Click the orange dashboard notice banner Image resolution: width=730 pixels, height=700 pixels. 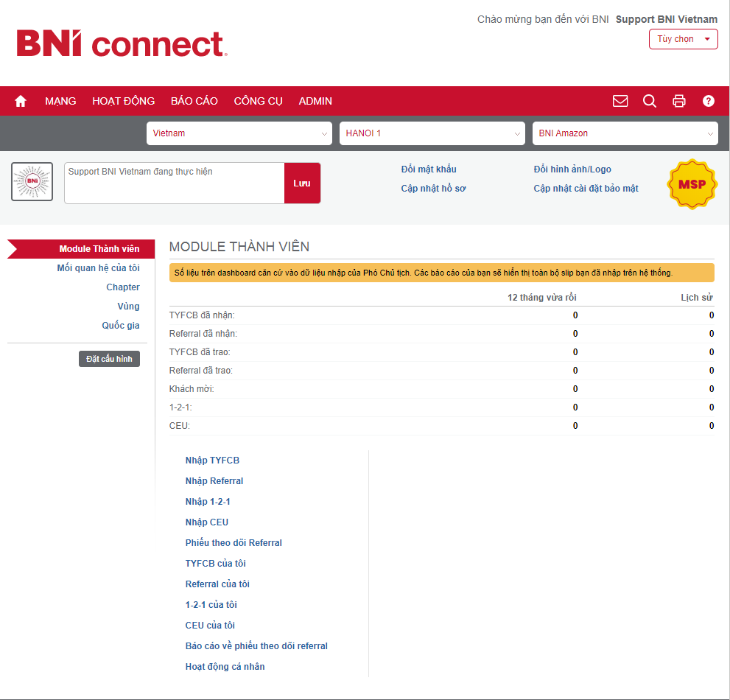click(441, 273)
